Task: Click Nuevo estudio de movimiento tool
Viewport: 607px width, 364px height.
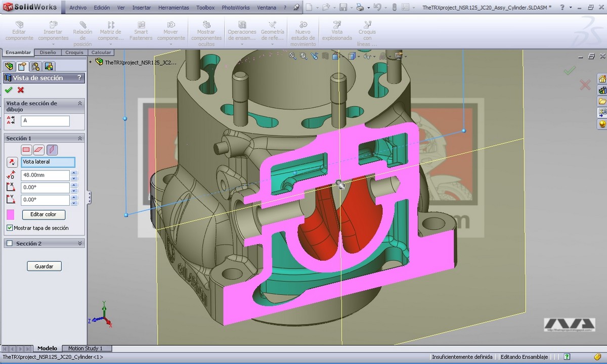Action: 303,33
